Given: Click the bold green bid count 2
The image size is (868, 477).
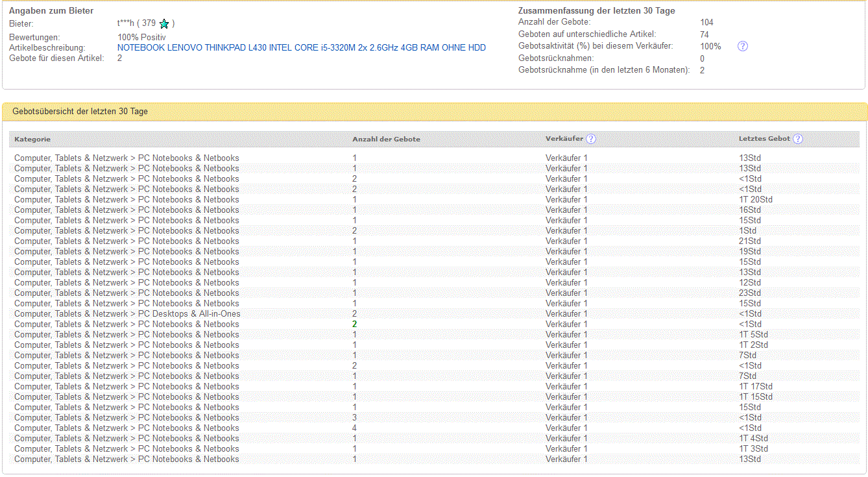Looking at the screenshot, I should (x=354, y=324).
